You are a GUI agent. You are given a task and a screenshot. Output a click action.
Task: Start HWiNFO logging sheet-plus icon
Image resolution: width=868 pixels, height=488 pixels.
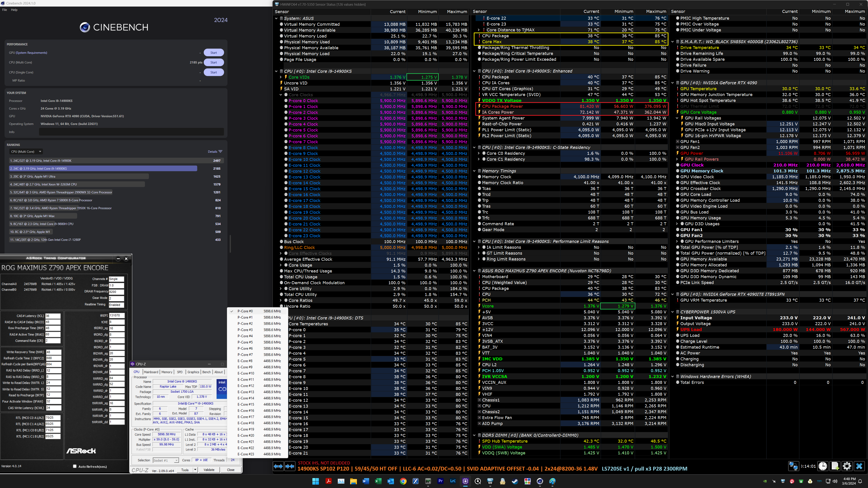(x=835, y=466)
